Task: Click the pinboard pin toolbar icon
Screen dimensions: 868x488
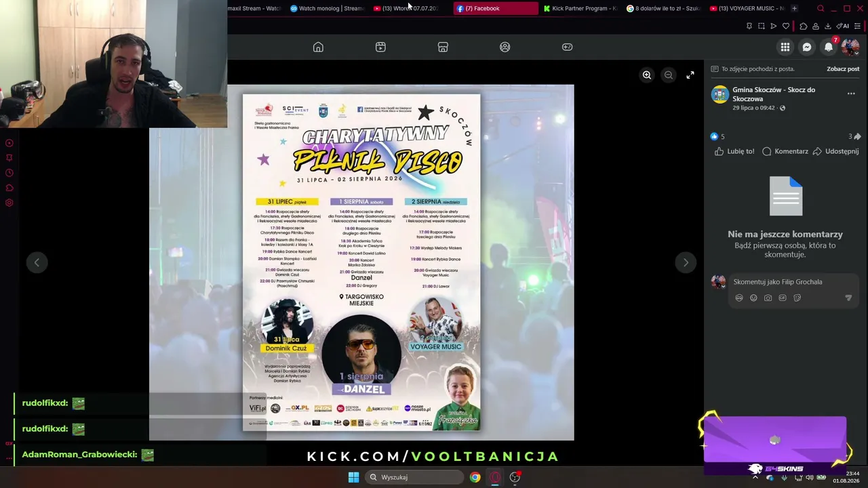Action: pyautogui.click(x=749, y=26)
